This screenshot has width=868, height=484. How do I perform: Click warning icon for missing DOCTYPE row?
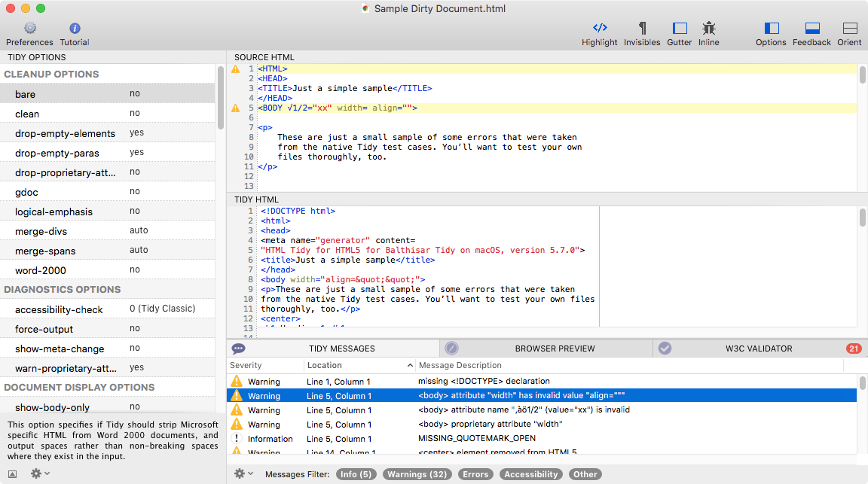(x=237, y=381)
